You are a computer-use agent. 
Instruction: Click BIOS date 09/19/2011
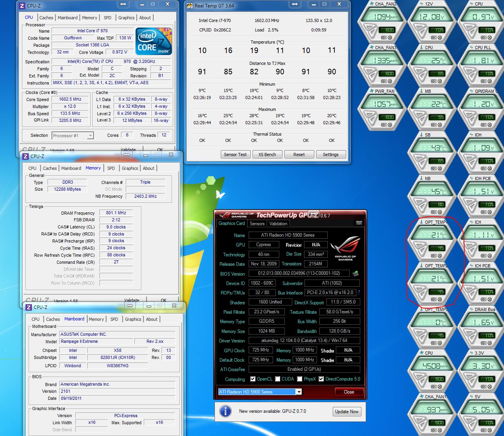coord(117,398)
